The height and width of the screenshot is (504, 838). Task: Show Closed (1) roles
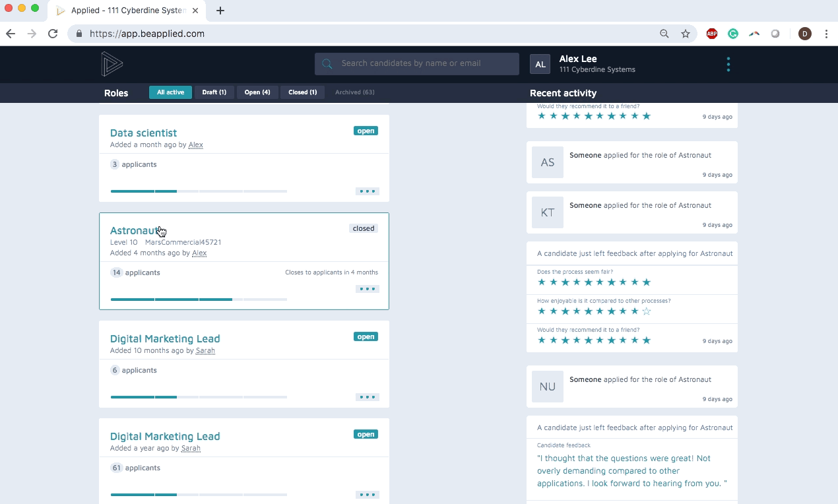click(x=302, y=92)
